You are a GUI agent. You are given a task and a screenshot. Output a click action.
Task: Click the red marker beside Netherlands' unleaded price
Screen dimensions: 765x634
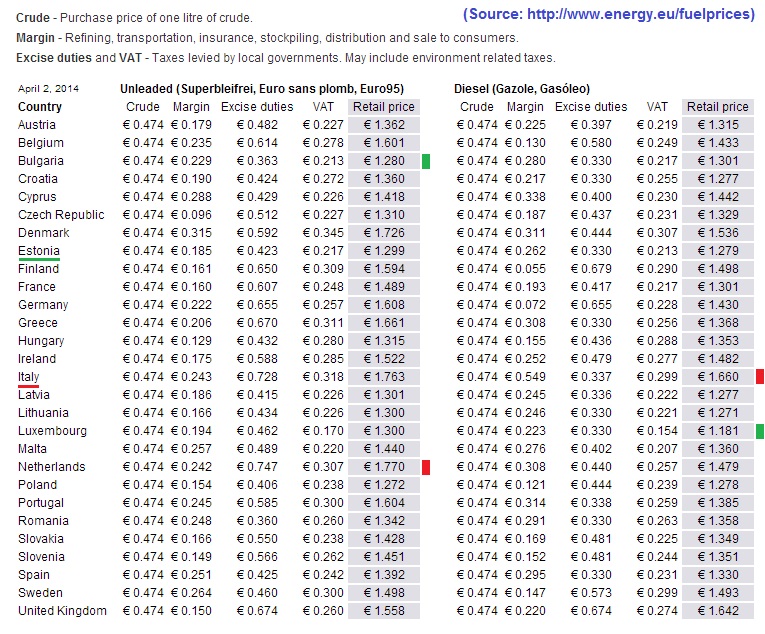pos(426,467)
